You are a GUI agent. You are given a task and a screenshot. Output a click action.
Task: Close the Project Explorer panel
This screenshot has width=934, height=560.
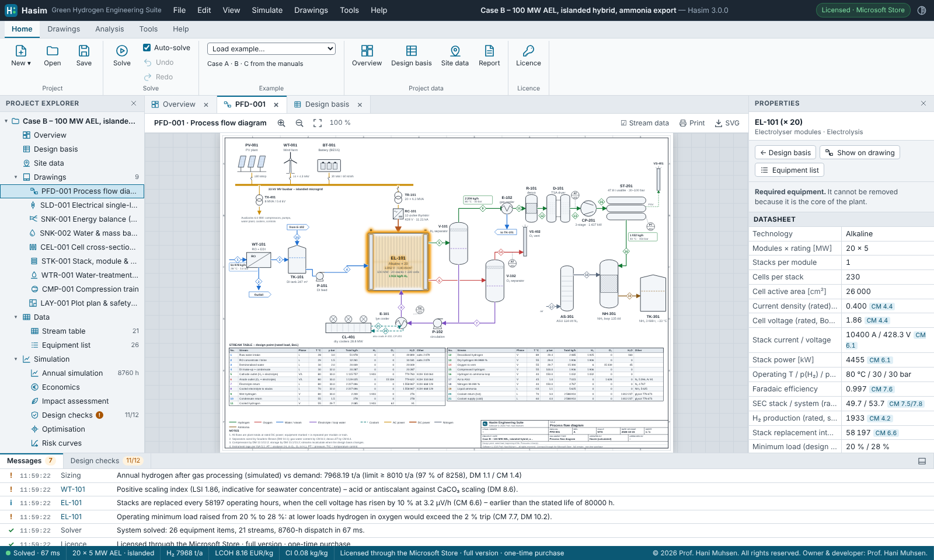pos(134,103)
